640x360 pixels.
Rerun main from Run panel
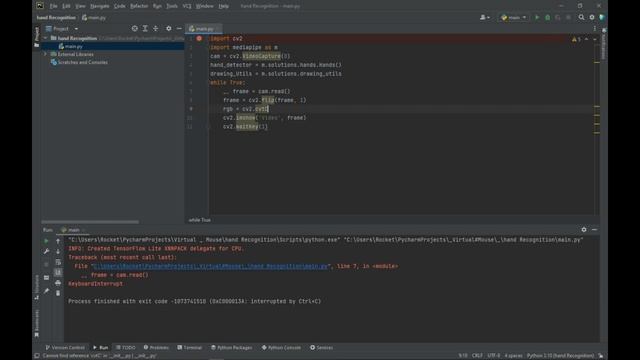point(46,241)
